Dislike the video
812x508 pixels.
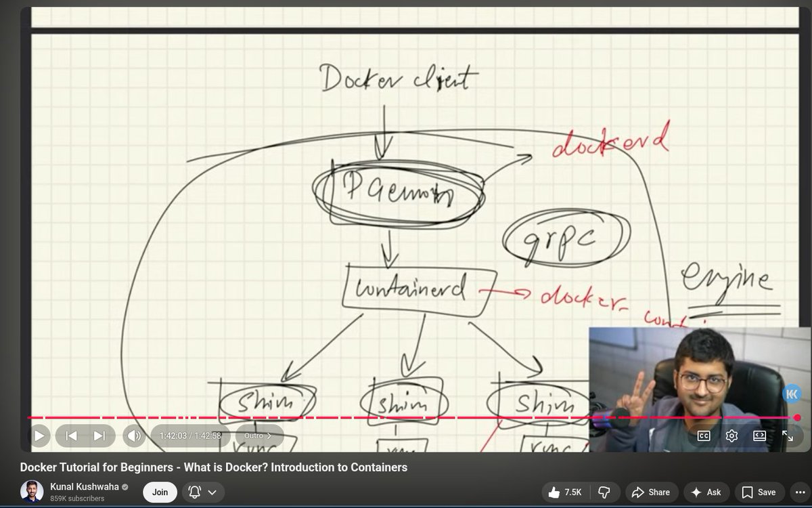605,492
